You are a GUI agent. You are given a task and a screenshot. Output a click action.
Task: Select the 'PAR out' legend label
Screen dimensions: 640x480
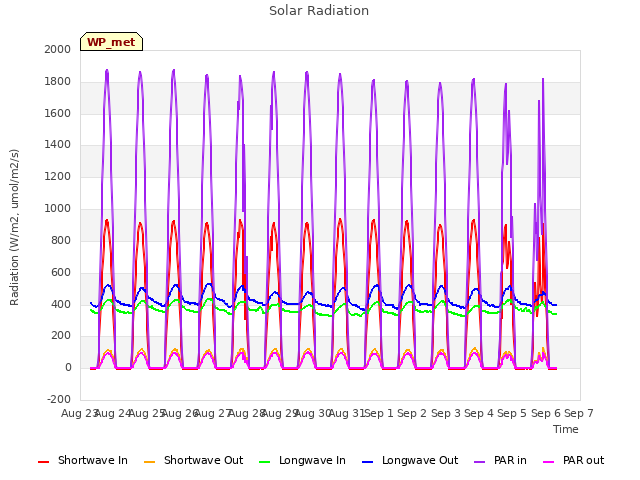(x=583, y=460)
